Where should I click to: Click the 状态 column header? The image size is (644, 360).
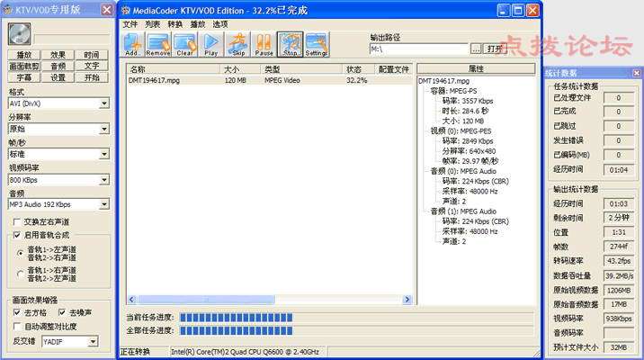point(359,69)
